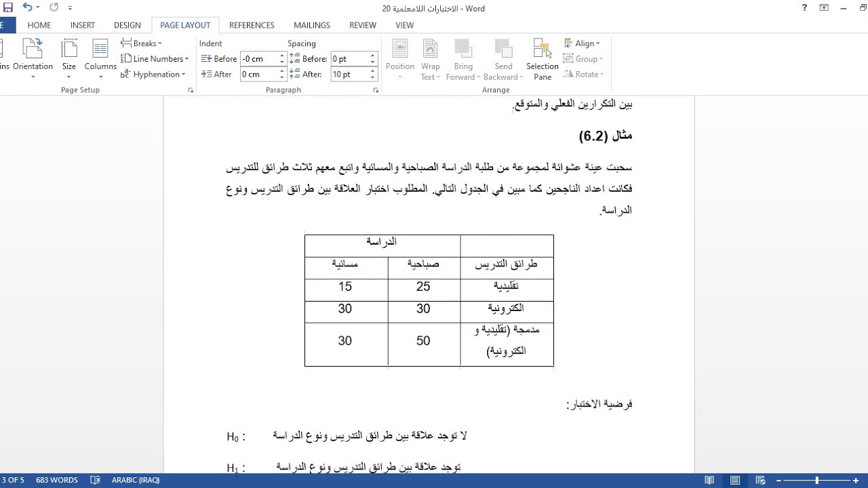Click the Indent After (right indent) icon

[x=206, y=75]
